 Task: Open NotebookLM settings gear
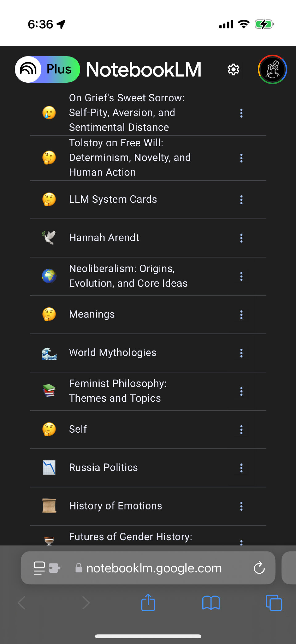click(233, 69)
